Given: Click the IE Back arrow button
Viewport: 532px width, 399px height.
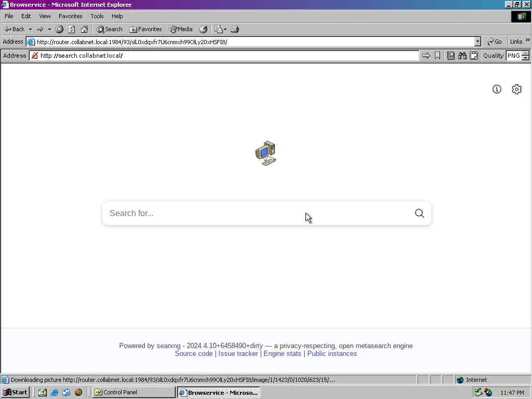Looking at the screenshot, I should pos(14,29).
